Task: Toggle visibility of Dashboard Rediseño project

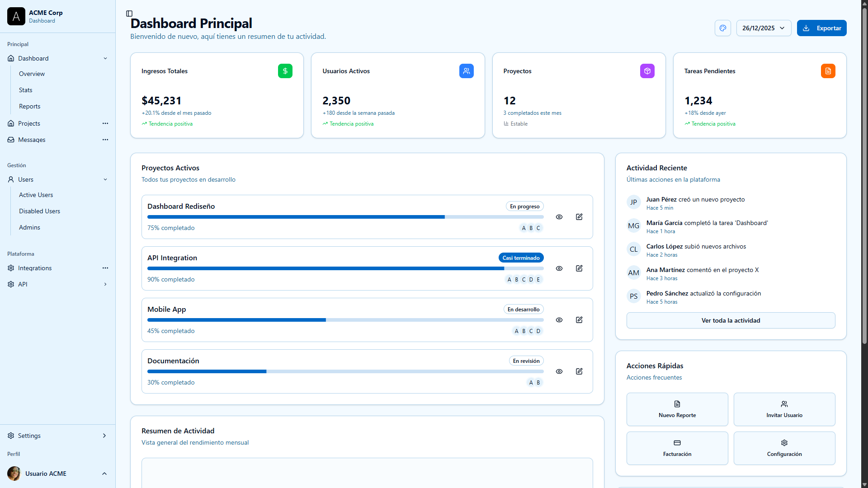Action: click(x=559, y=217)
